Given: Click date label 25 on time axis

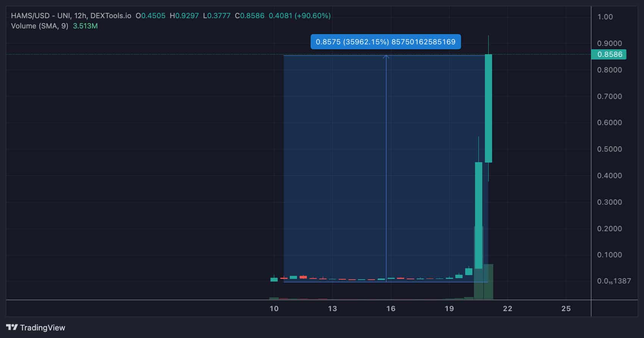Looking at the screenshot, I should (566, 308).
